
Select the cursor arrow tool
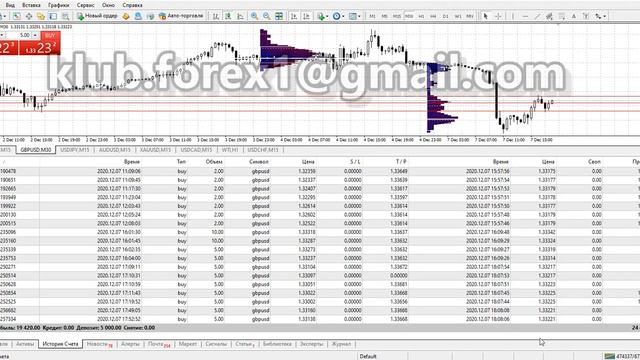click(485, 16)
